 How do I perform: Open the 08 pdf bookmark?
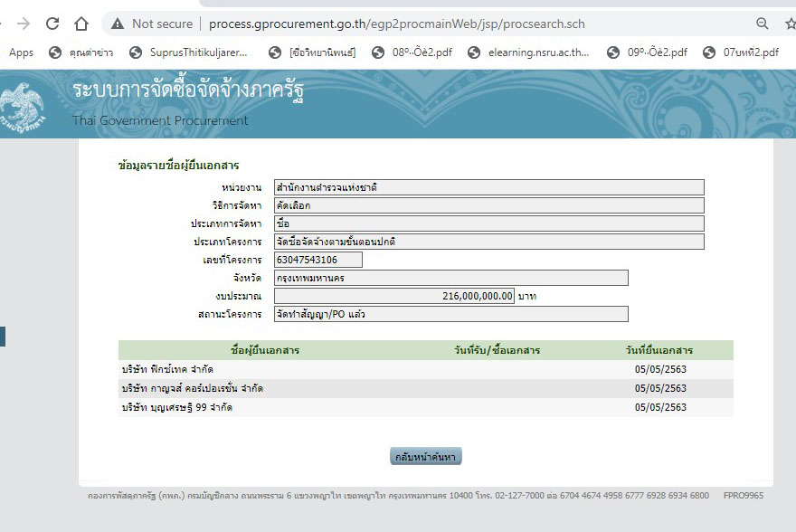coord(412,52)
